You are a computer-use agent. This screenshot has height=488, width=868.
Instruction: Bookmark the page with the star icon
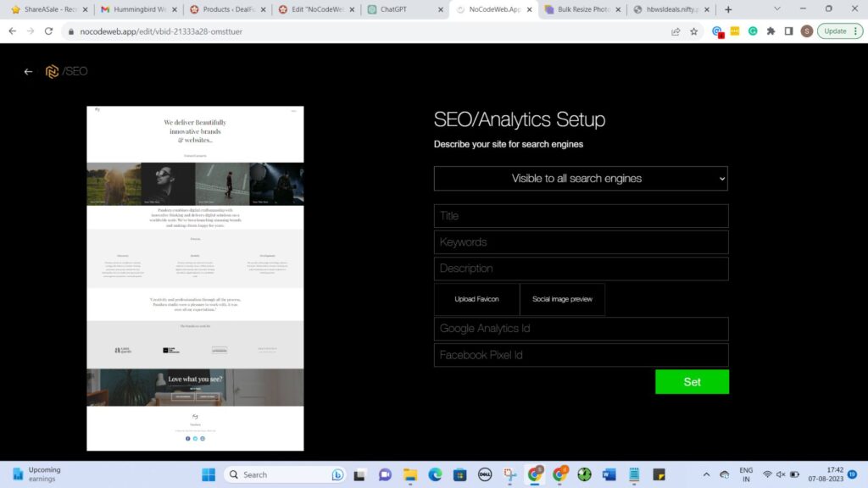[694, 30]
